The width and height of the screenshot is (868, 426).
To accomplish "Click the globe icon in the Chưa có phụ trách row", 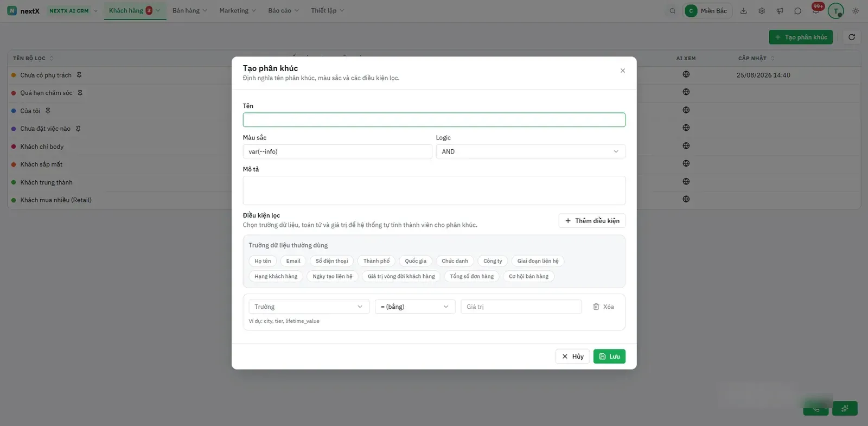I will click(686, 74).
